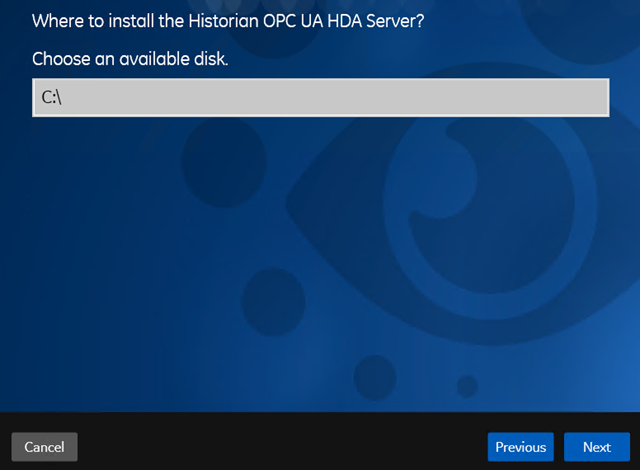Screen dimensions: 640x470
Task: Abort setup using the gray Cancel button
Action: pyautogui.click(x=44, y=447)
